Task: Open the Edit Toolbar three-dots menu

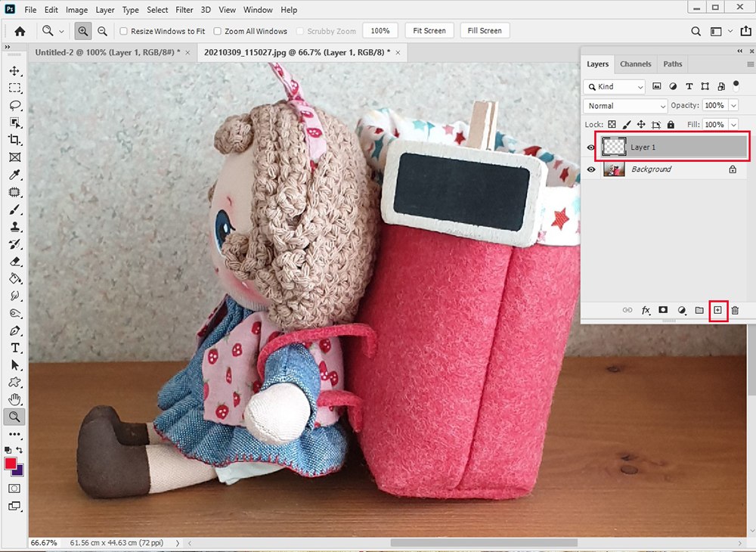Action: coord(14,434)
